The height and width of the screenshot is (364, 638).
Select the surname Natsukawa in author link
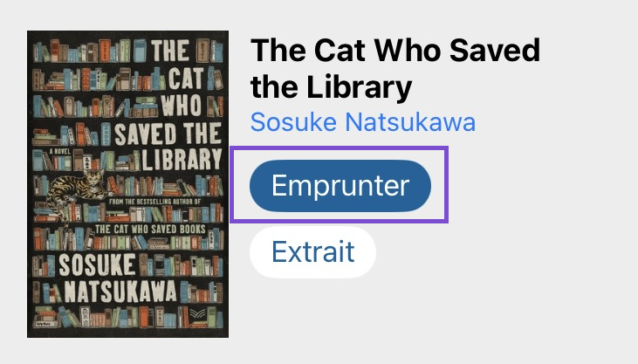pos(410,121)
